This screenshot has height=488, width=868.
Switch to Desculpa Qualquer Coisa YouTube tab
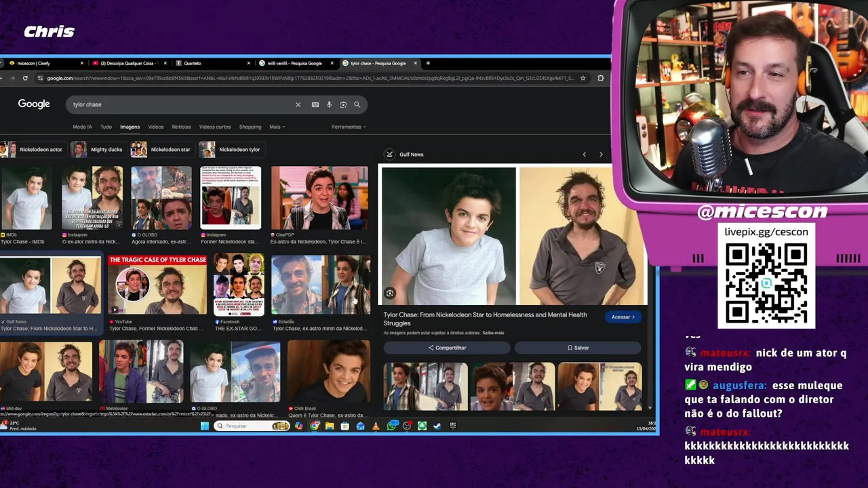[x=129, y=63]
